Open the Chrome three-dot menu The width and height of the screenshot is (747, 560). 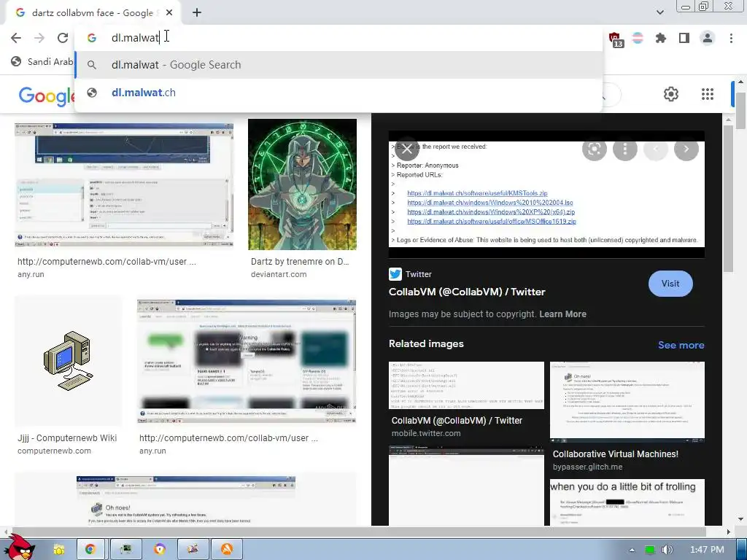tap(731, 38)
